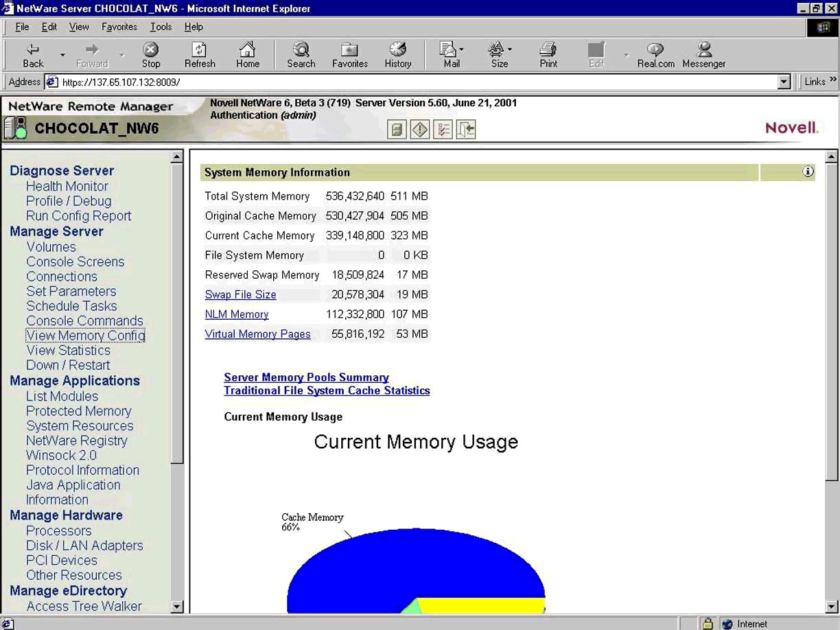The image size is (840, 630).
Task: Click the sidebar scroll down arrow
Action: click(177, 607)
